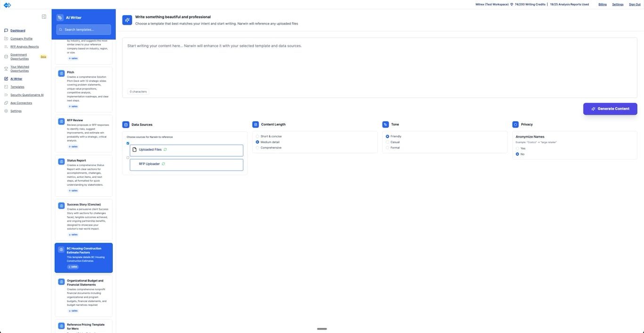This screenshot has width=644, height=333.
Task: Click the Pitch template icon
Action: (61, 74)
